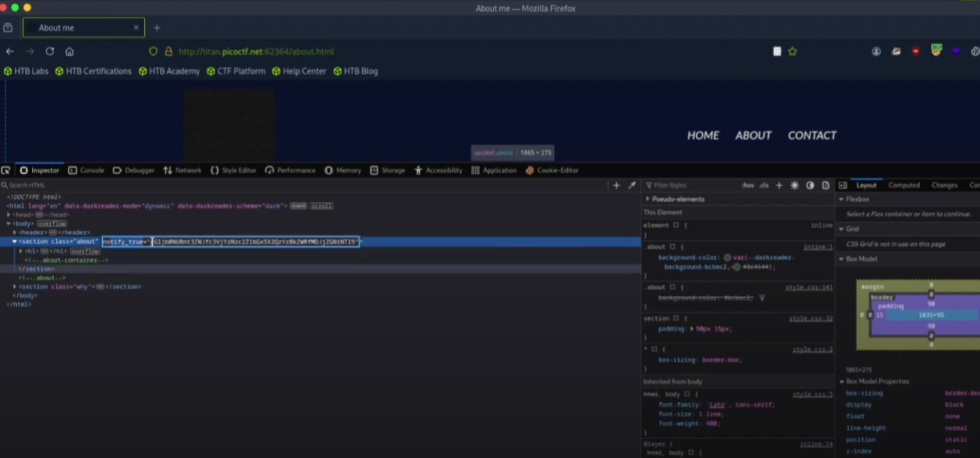The height and width of the screenshot is (458, 980).
Task: Toggle light color scheme simulation
Action: (795, 185)
